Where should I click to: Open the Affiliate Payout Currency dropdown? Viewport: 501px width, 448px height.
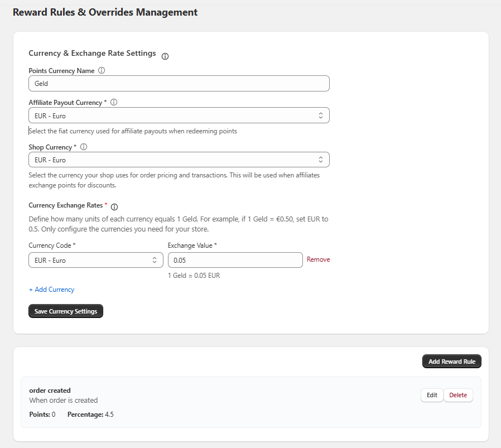point(179,115)
